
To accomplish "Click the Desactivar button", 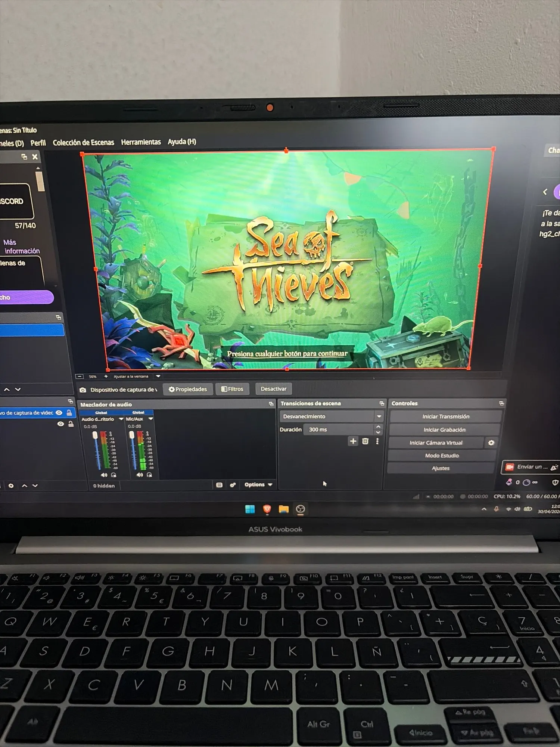I will click(x=274, y=389).
